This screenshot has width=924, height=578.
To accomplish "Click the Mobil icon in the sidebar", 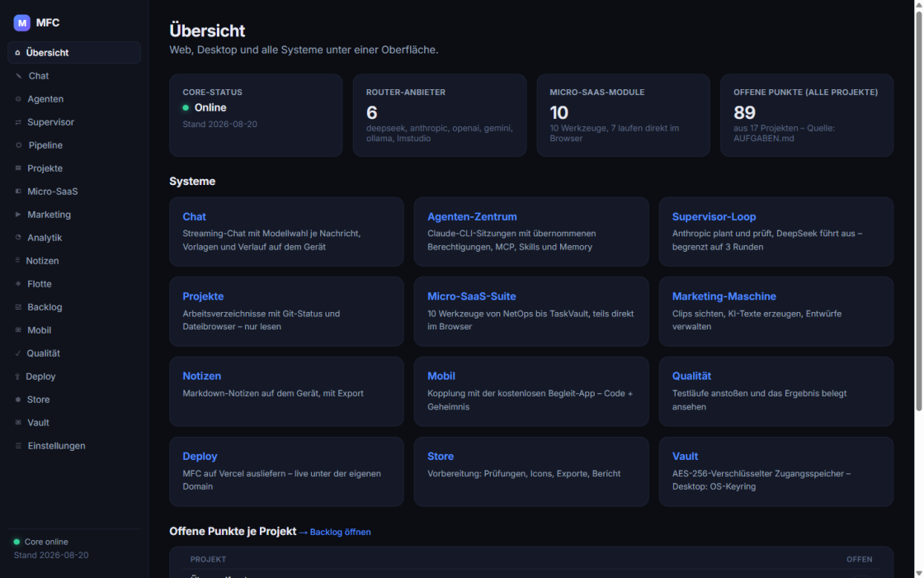I will pyautogui.click(x=18, y=329).
